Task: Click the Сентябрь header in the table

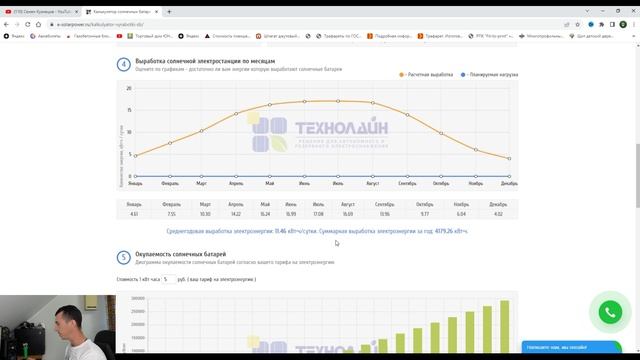Action: [x=384, y=204]
